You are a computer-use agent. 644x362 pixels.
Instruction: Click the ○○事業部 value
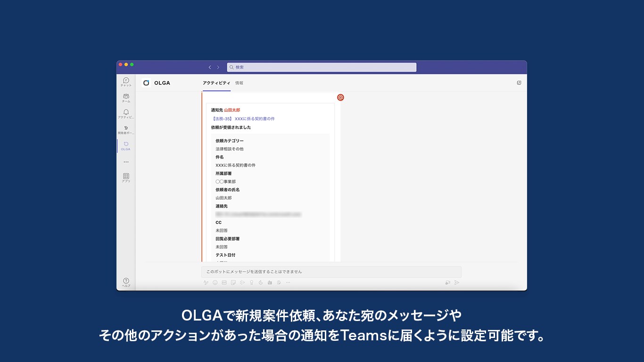[x=226, y=181]
